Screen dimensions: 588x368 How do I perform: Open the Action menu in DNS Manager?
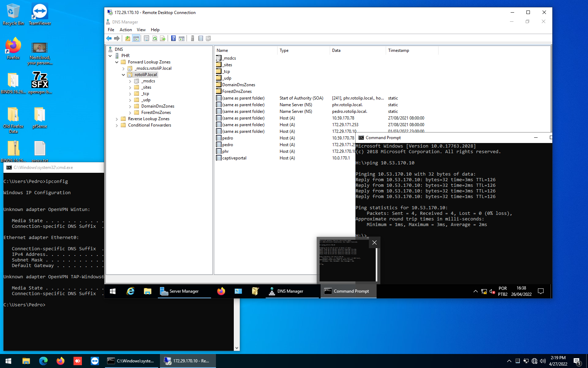click(126, 30)
